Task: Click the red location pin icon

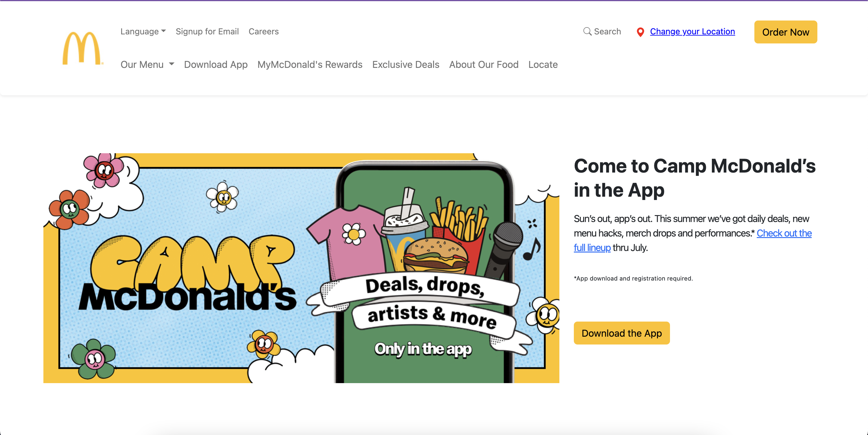Action: tap(640, 32)
